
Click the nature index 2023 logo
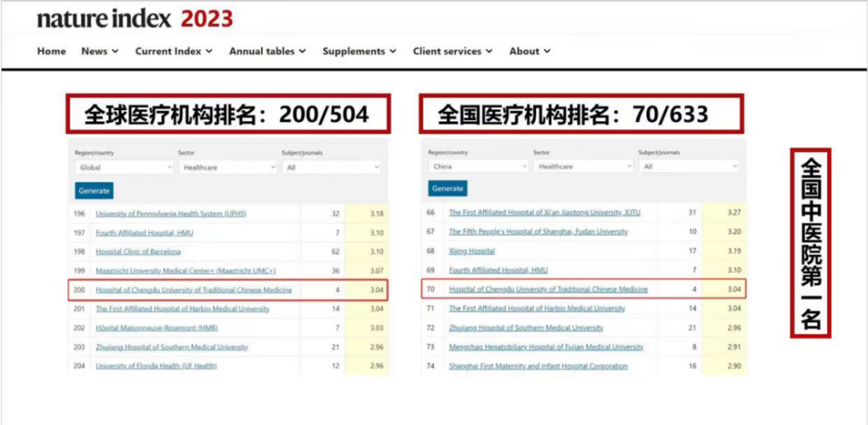click(x=135, y=19)
